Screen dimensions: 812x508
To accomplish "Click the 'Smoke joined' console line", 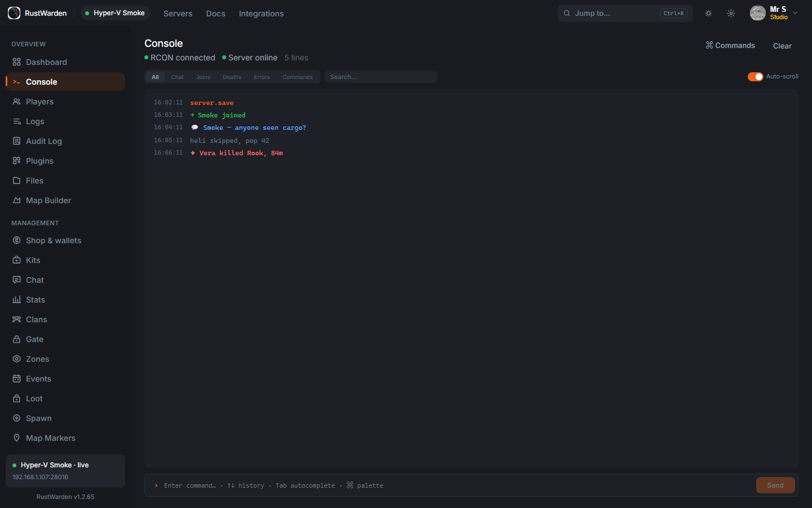I will (x=222, y=115).
